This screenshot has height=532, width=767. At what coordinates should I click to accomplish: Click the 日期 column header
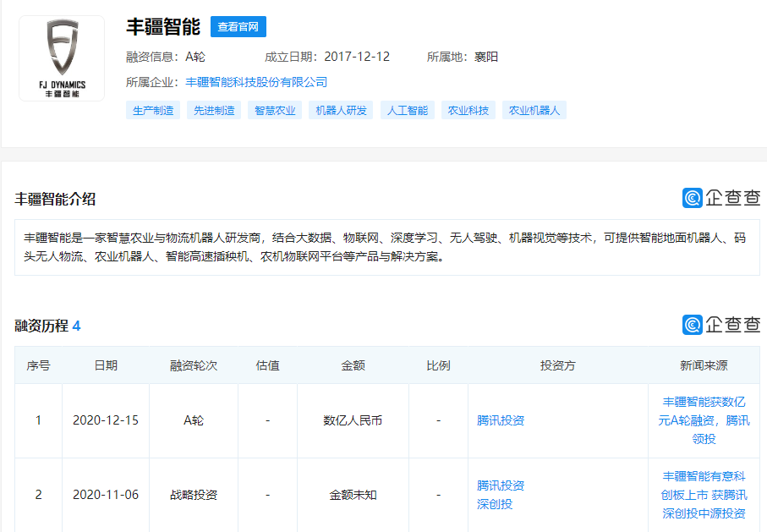pyautogui.click(x=106, y=365)
